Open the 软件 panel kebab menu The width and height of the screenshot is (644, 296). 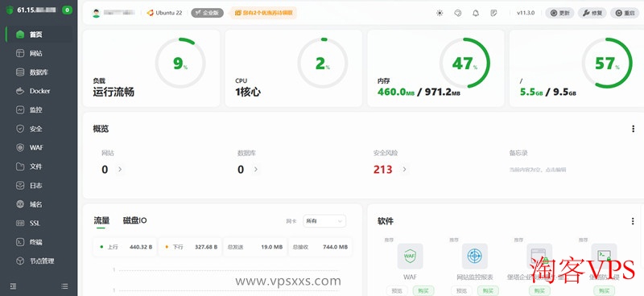(633, 221)
